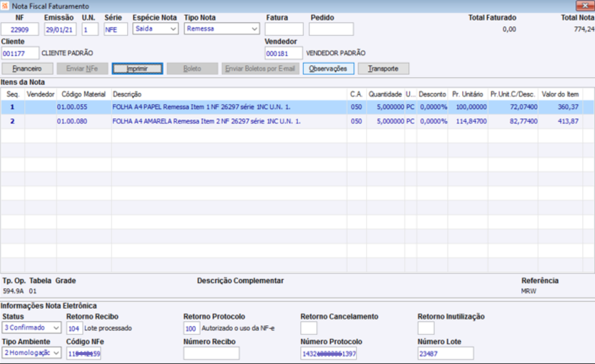Click the Vendedor column header in grid
This screenshot has width=595, height=364.
pyautogui.click(x=41, y=95)
